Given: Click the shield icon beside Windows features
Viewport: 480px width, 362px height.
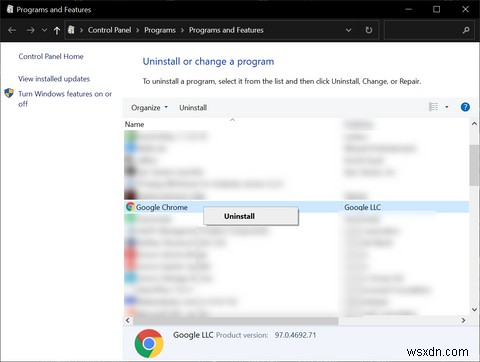Looking at the screenshot, I should pos(9,93).
